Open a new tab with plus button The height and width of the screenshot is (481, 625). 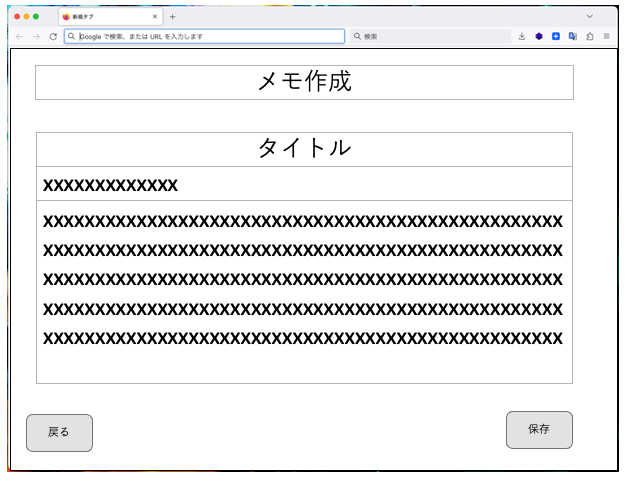point(172,17)
